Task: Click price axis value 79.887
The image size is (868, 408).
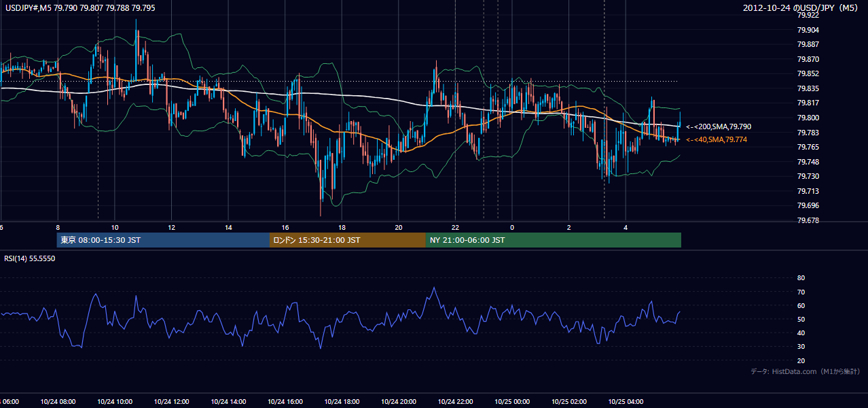Action: 808,44
